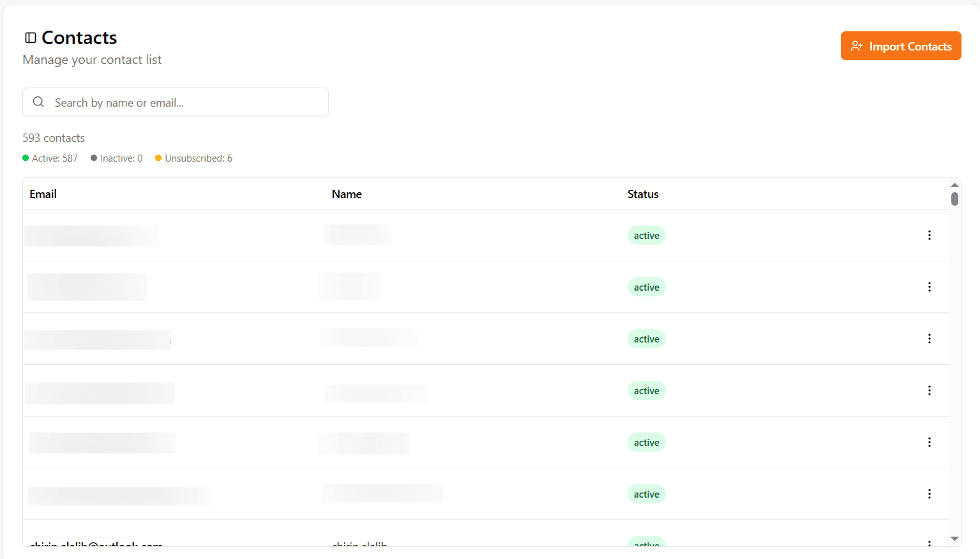Focus the Search by name or email field
980x559 pixels.
pos(185,102)
